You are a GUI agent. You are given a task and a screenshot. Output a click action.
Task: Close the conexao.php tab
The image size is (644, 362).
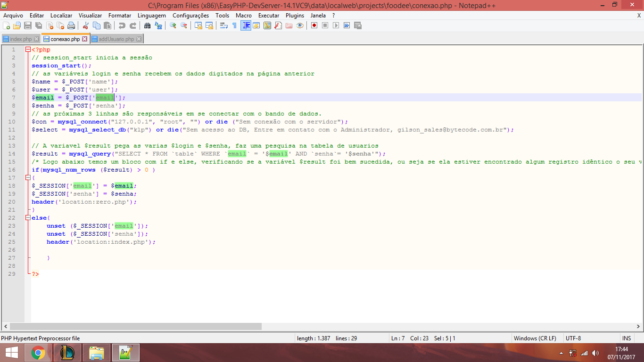coord(85,39)
